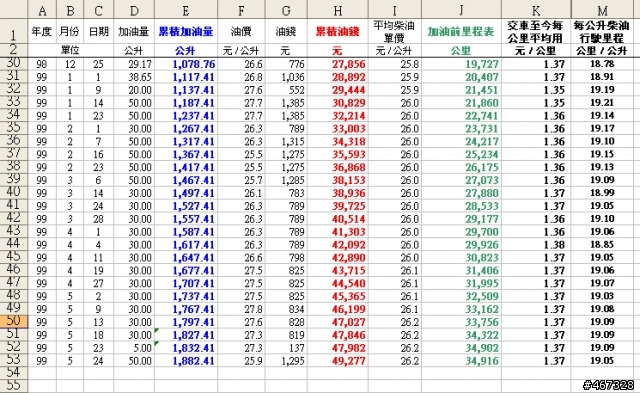The height and width of the screenshot is (393, 640).
Task: Select cell with value 30,829
Action: [337, 103]
